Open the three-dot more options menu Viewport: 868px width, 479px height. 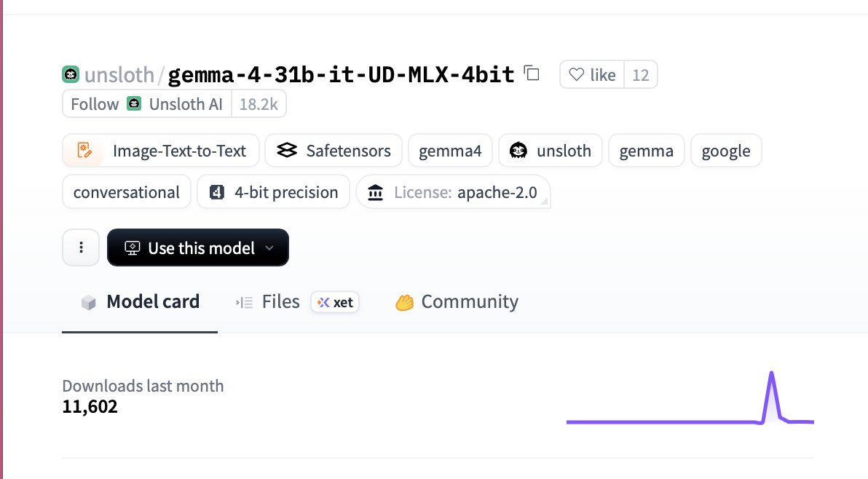click(81, 248)
